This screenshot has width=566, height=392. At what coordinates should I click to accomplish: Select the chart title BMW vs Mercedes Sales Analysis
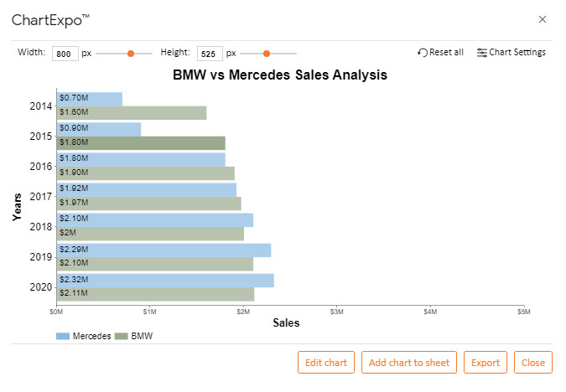tap(280, 75)
